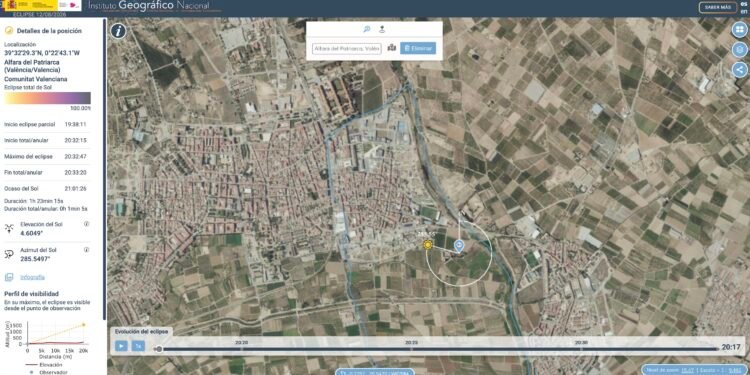The height and width of the screenshot is (375, 750).
Task: Jump to 20:25 on eclipse timeline
Action: [x=411, y=342]
